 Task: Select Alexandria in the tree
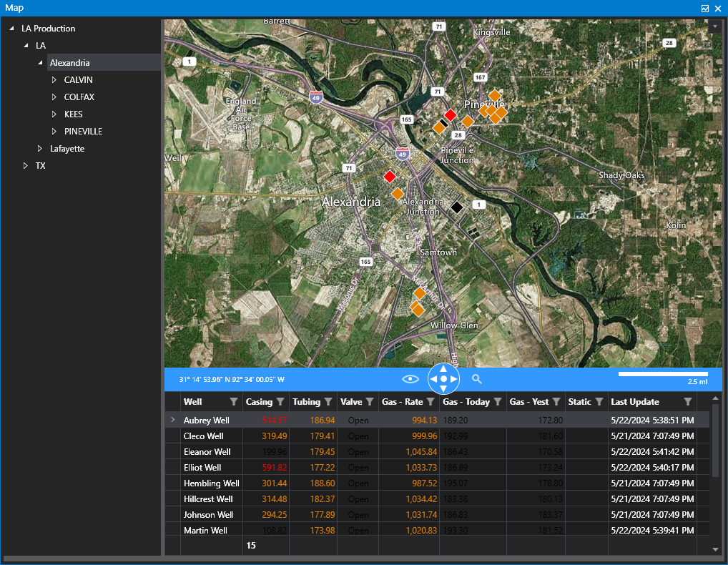[x=69, y=63]
